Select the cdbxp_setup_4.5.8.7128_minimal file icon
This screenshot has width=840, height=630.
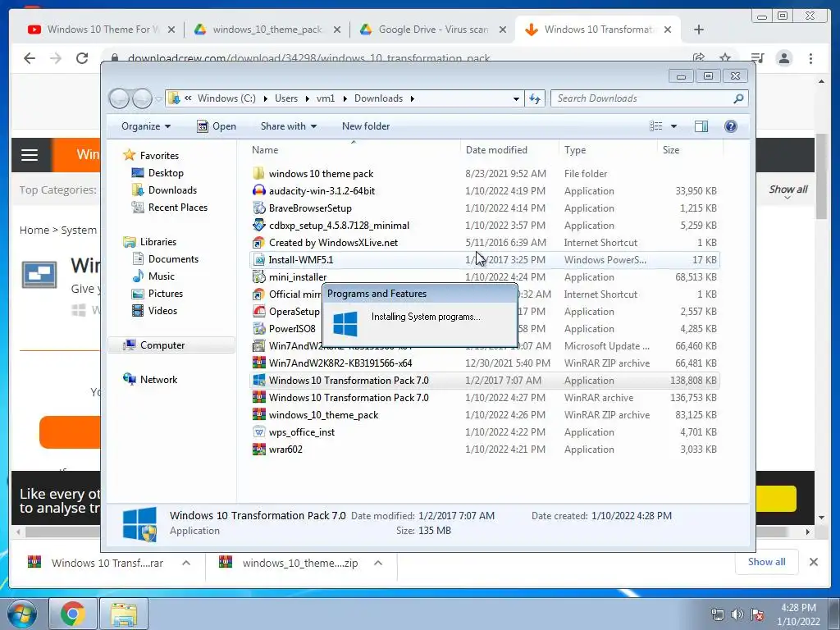tap(258, 225)
